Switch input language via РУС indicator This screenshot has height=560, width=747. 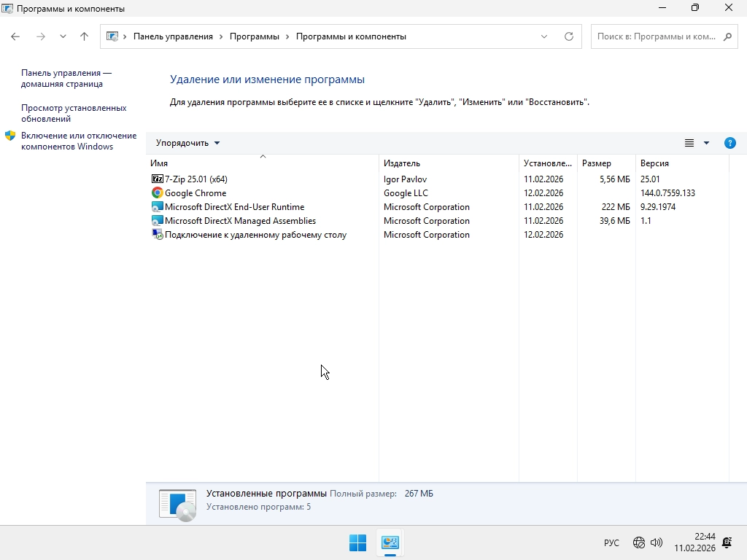coord(611,542)
